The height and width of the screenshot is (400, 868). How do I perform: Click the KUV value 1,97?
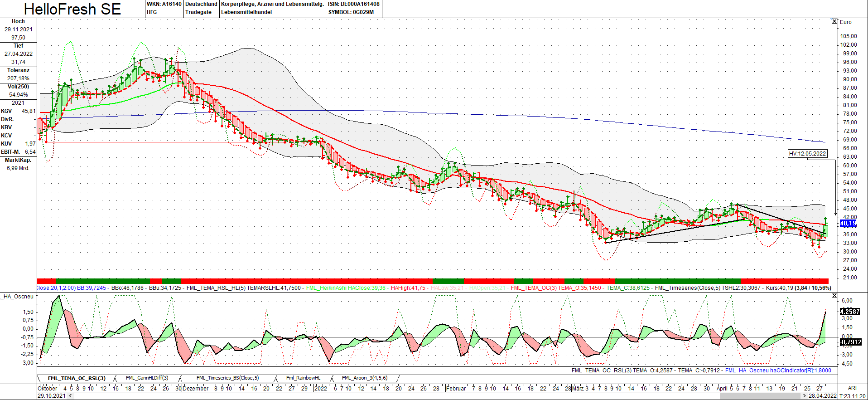click(x=30, y=144)
